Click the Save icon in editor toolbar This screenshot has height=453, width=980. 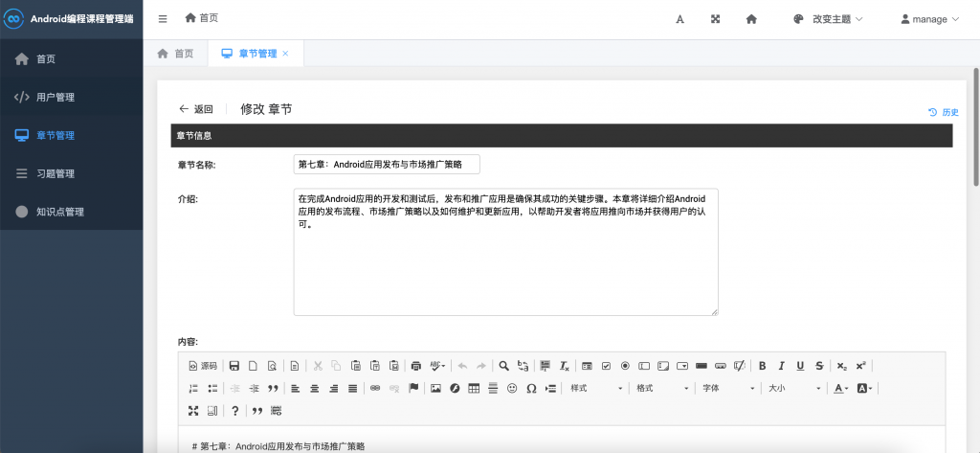234,366
